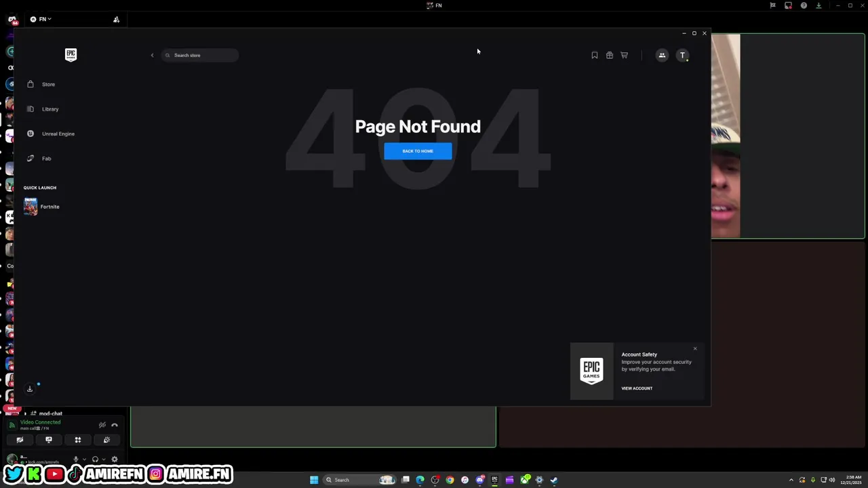The height and width of the screenshot is (488, 868).
Task: Open the gift icon in launcher header
Action: point(610,55)
